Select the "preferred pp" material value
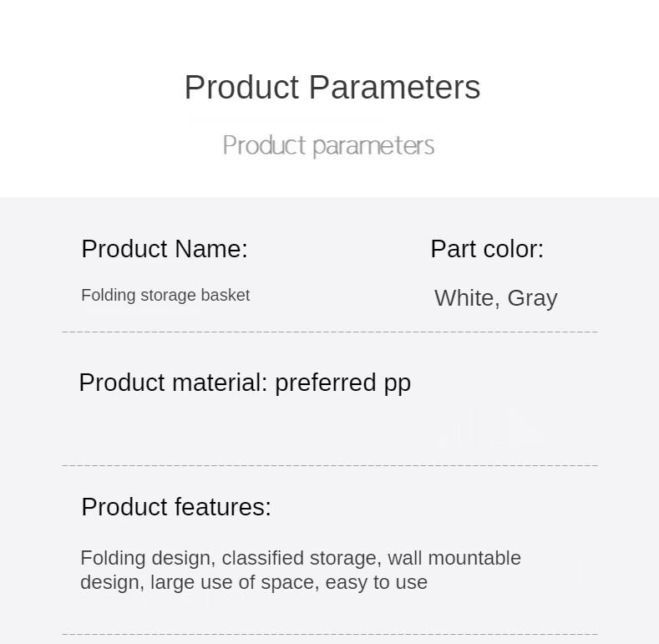 point(342,383)
